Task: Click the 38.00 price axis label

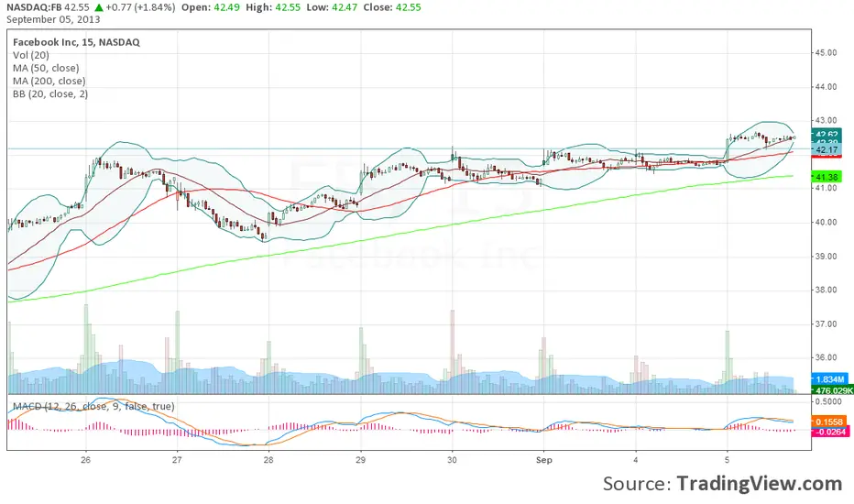Action: [x=826, y=290]
